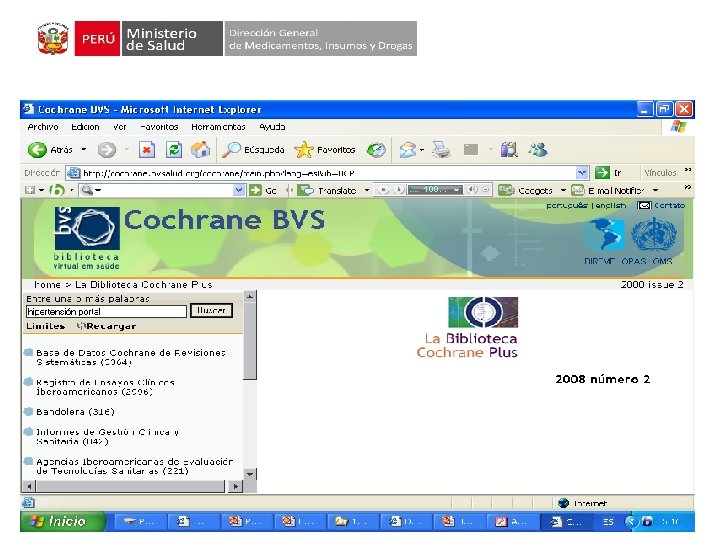Open the Favoritos menu in menu bar
The width and height of the screenshot is (720, 540).
(x=159, y=127)
